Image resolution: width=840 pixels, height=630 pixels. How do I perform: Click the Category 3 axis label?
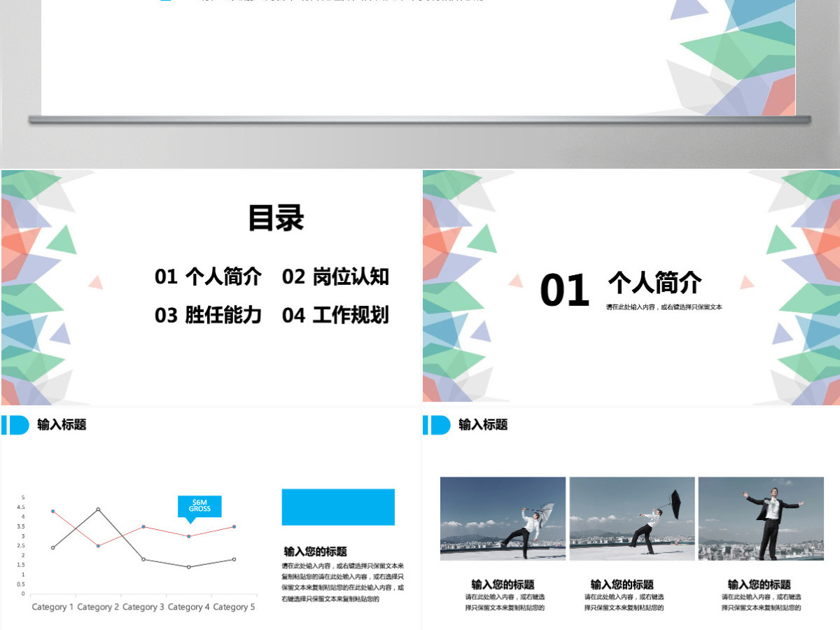[x=143, y=607]
